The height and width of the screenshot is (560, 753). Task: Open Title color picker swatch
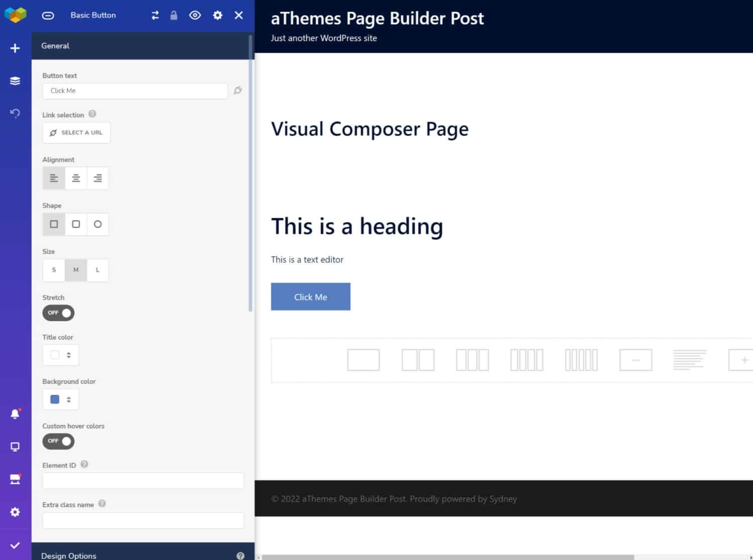click(55, 355)
